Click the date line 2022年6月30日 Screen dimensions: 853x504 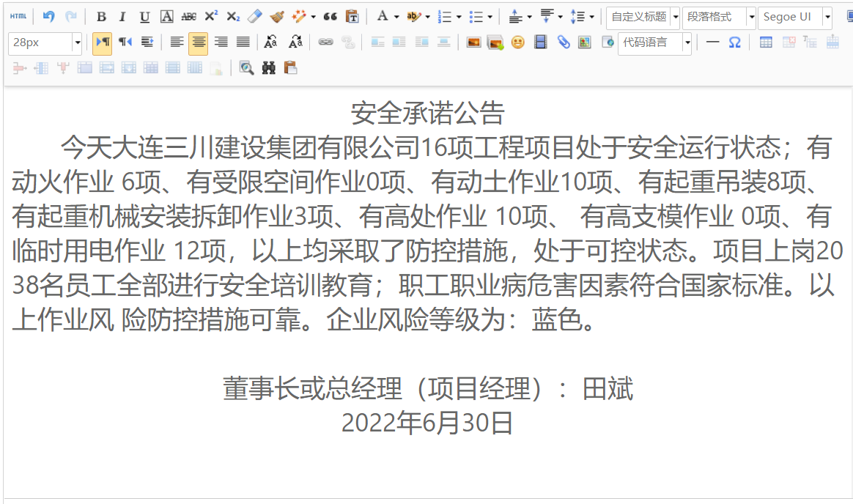[x=427, y=423]
